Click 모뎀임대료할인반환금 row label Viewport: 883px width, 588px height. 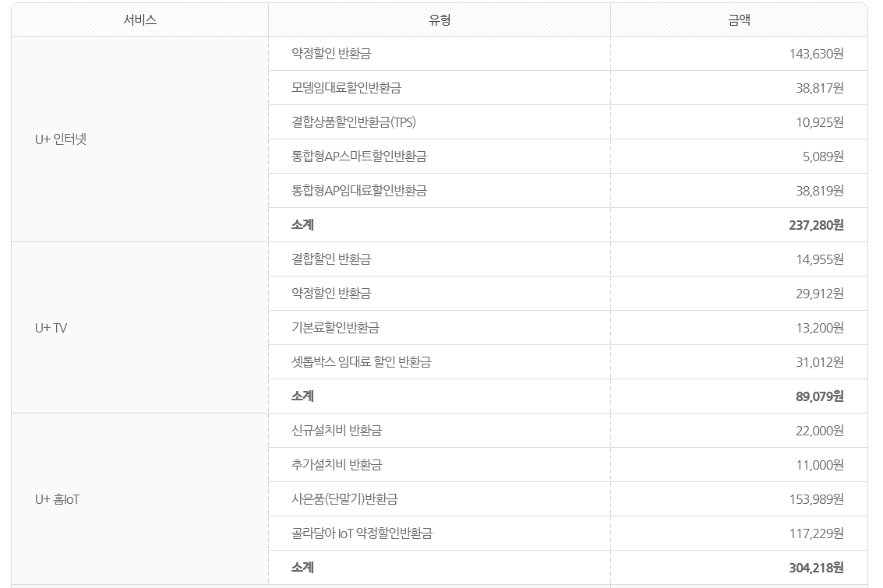(x=346, y=88)
